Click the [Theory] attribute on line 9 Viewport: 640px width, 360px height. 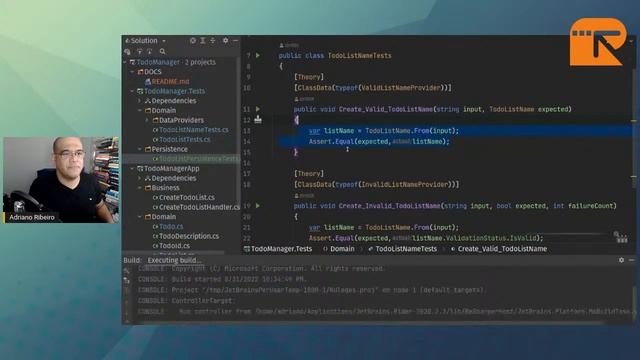click(x=309, y=77)
